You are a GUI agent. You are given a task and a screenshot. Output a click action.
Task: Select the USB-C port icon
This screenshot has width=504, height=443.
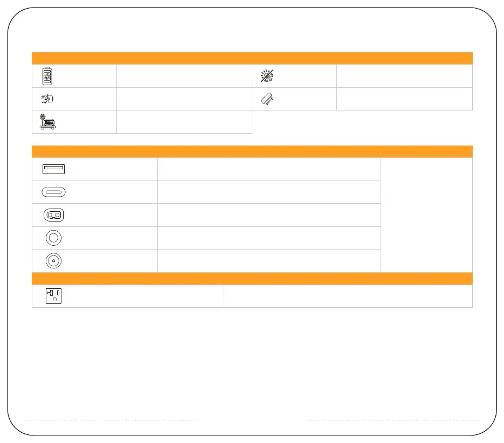click(54, 192)
